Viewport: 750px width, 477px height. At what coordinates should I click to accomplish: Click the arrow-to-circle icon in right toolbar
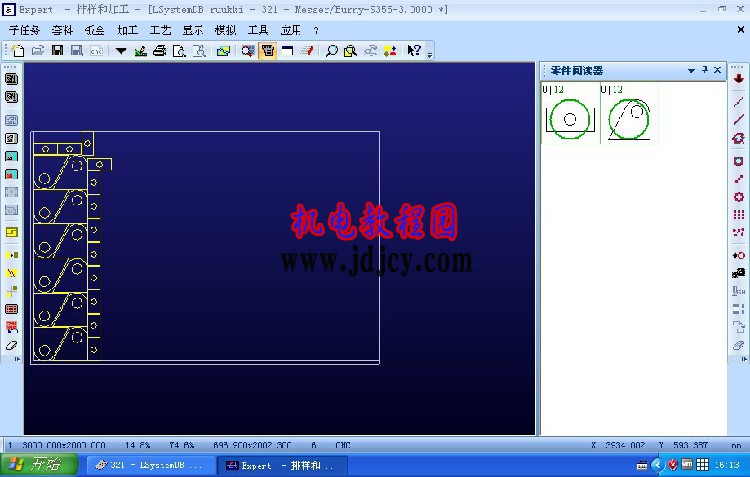pos(738,255)
